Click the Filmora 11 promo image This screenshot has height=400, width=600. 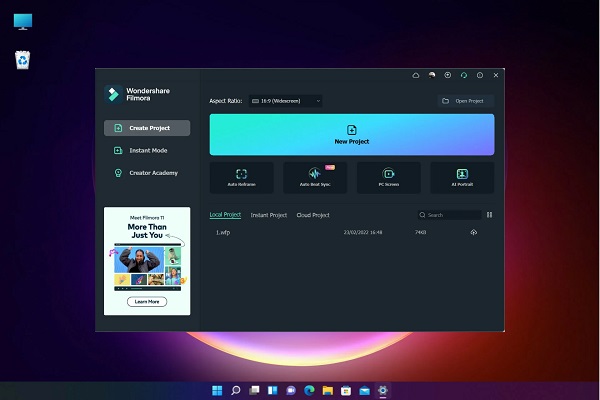pyautogui.click(x=147, y=261)
